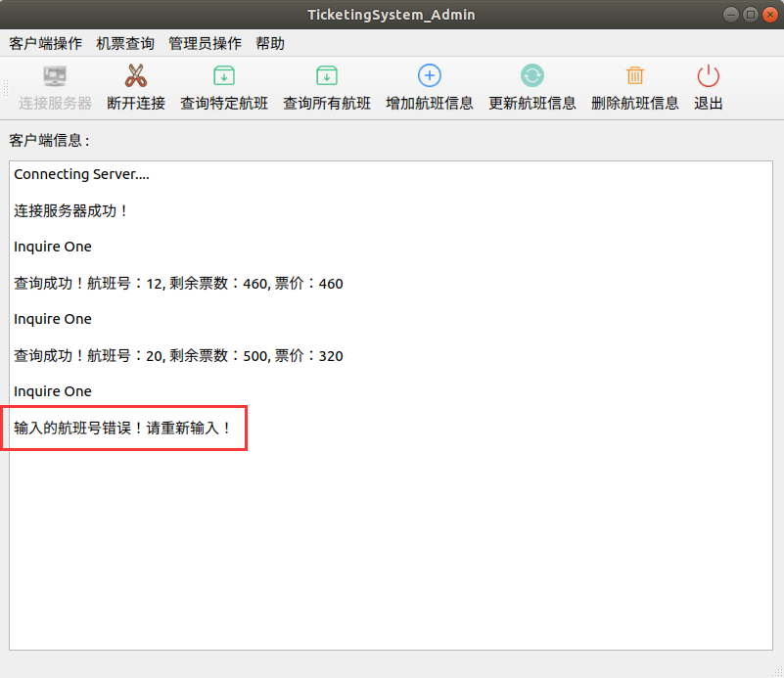Viewport: 784px width, 678px height.
Task: Click the log line for flight 12
Action: 178,284
